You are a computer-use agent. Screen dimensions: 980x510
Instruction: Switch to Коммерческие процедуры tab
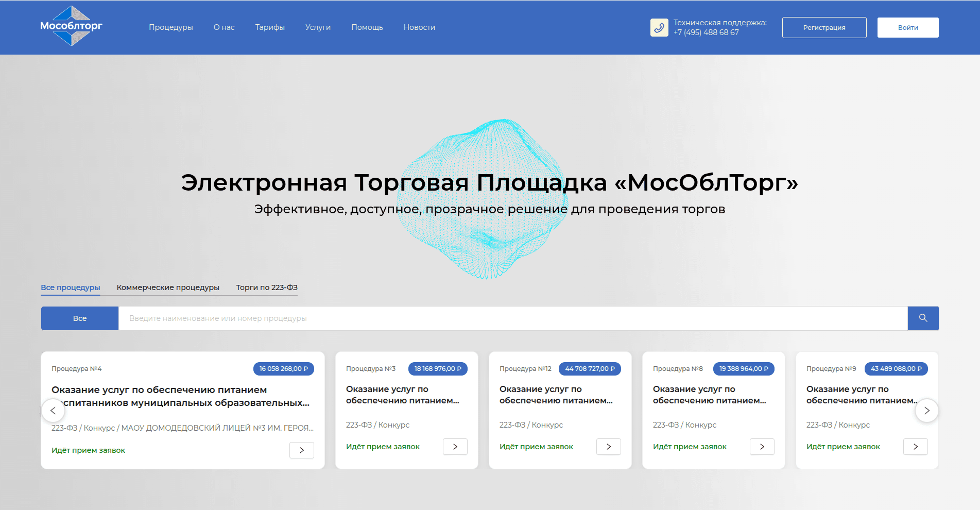pos(168,287)
